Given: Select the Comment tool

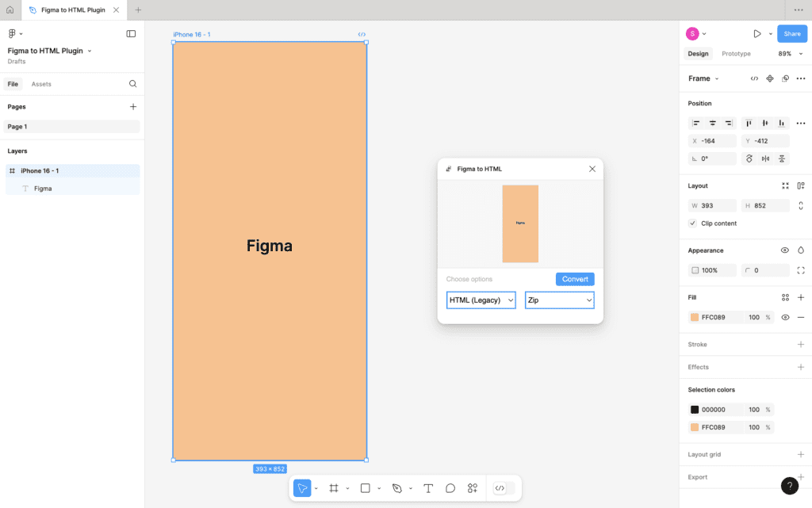Looking at the screenshot, I should pos(450,488).
